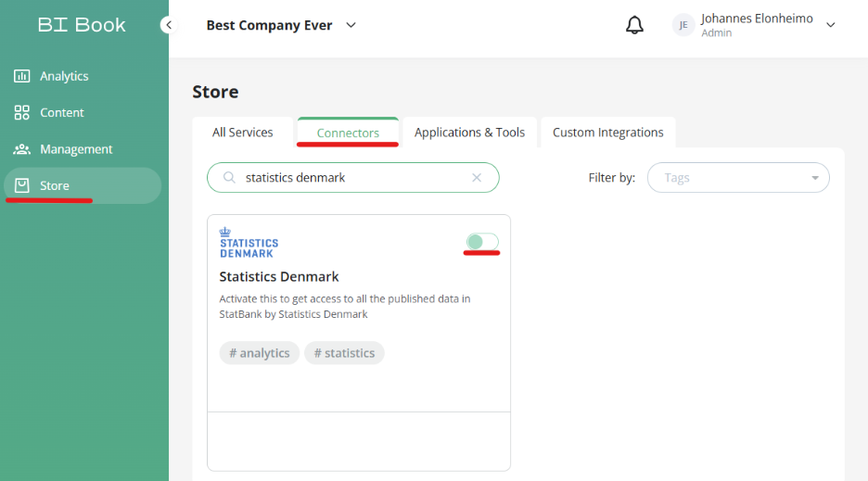Click the Statistics Denmark logo
The height and width of the screenshot is (481, 868).
pos(249,243)
